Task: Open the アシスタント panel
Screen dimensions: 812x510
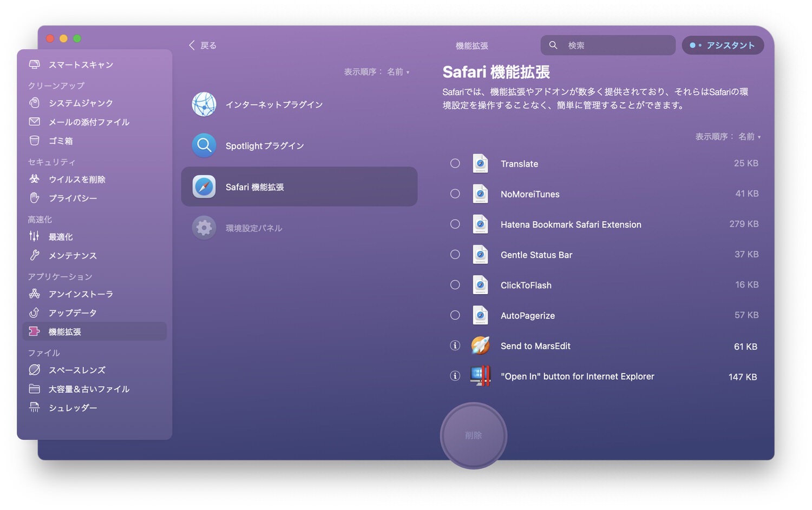Action: point(723,45)
